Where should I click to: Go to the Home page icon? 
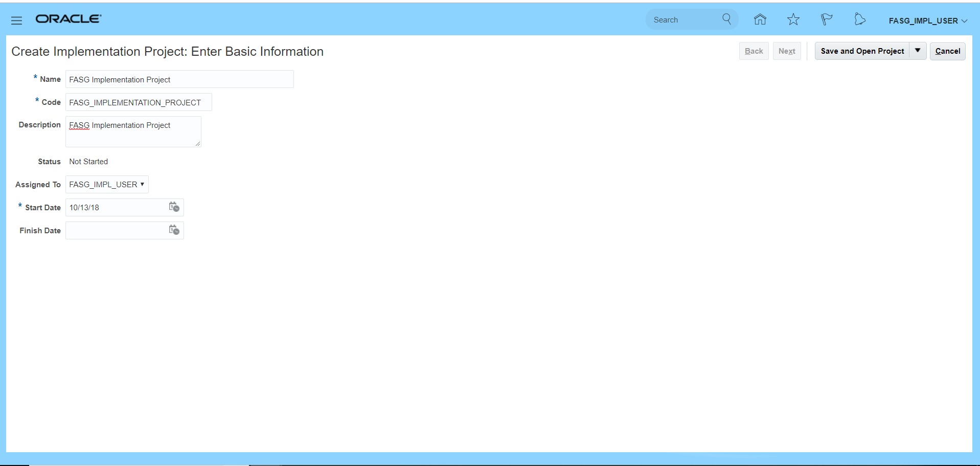tap(760, 19)
